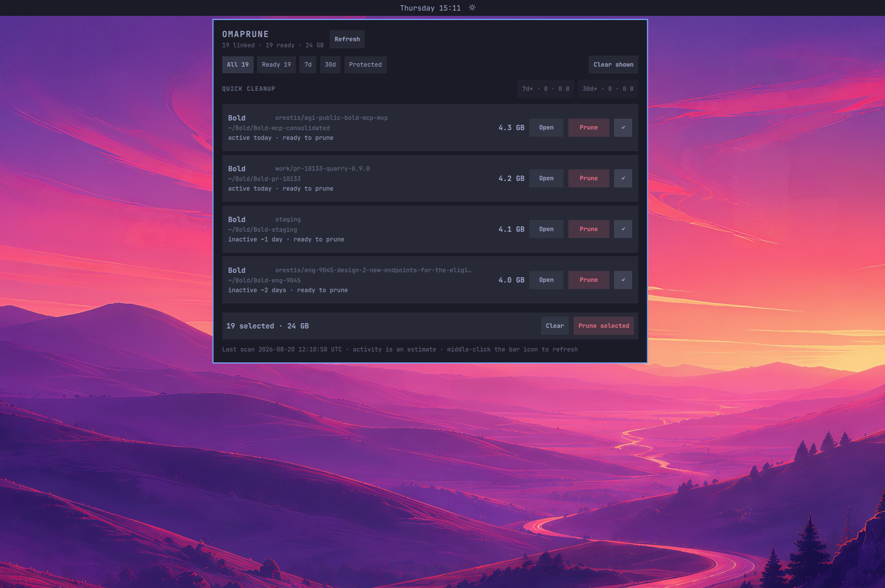This screenshot has width=885, height=588.
Task: Click the 4.1 GB size value
Action: pyautogui.click(x=511, y=229)
